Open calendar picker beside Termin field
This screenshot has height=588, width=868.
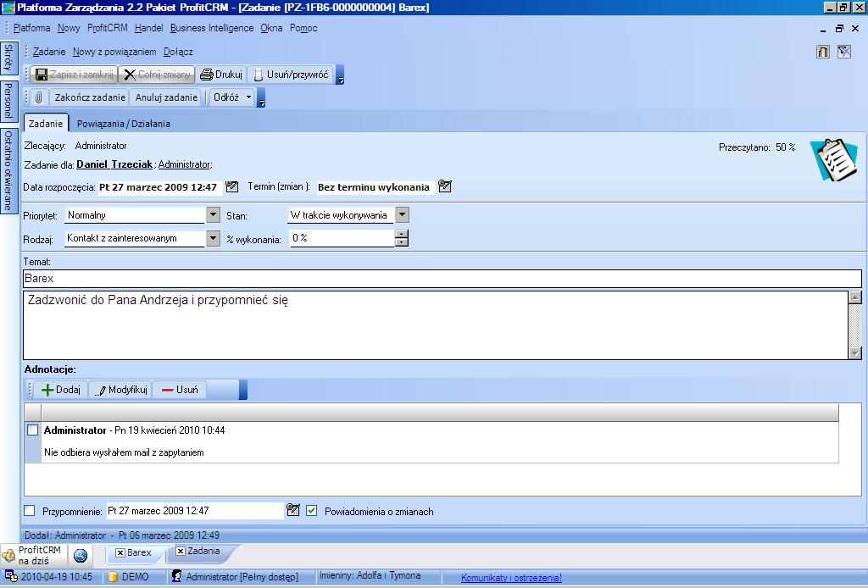445,187
